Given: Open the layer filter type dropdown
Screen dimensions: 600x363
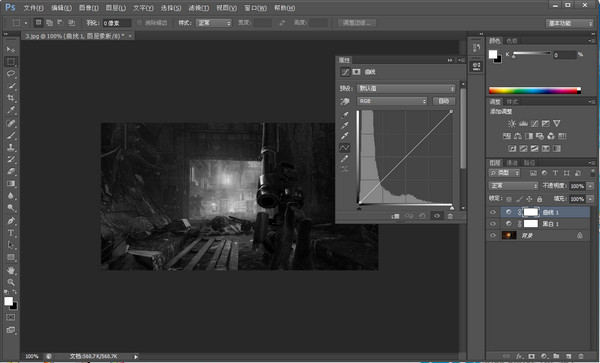Looking at the screenshot, I should tap(505, 173).
